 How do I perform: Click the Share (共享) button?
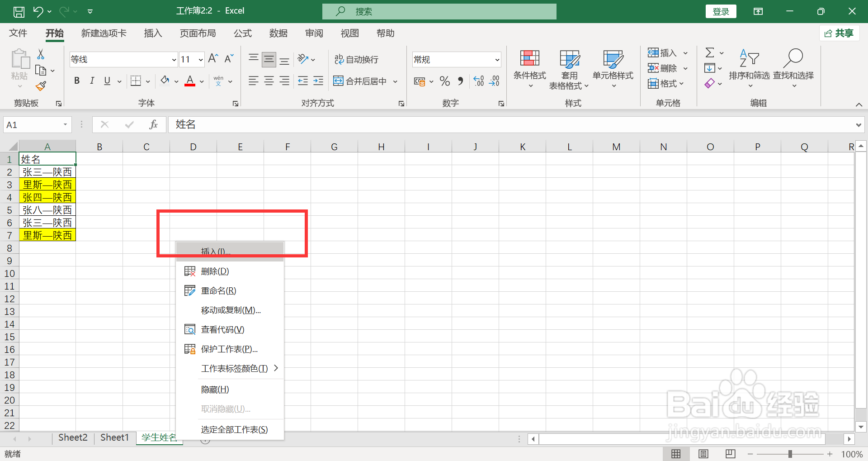839,33
